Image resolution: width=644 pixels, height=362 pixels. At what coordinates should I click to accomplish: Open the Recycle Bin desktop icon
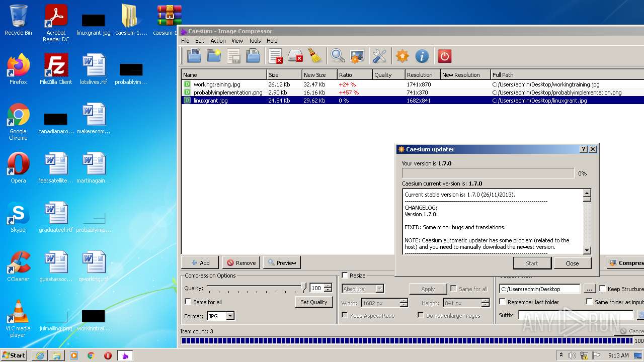coord(18,20)
